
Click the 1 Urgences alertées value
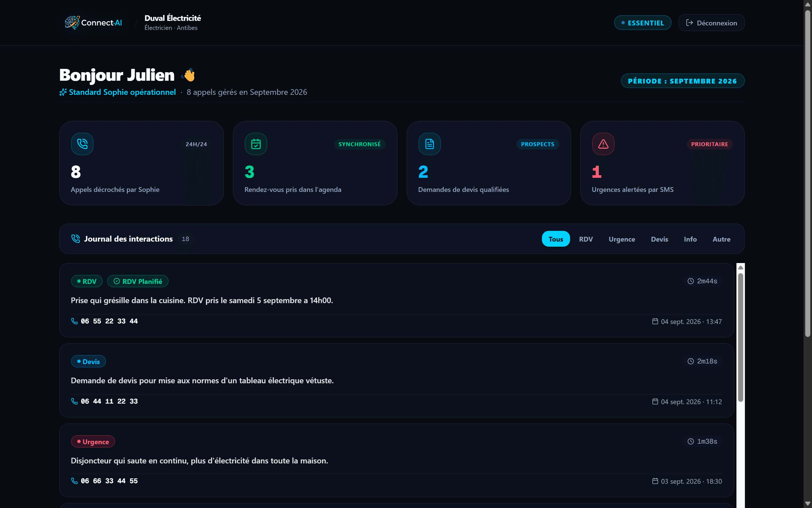[597, 172]
